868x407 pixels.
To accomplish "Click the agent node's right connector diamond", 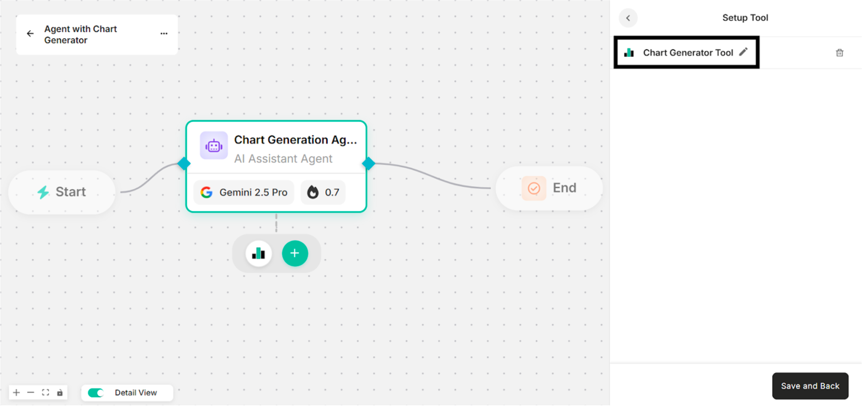I will pos(368,164).
